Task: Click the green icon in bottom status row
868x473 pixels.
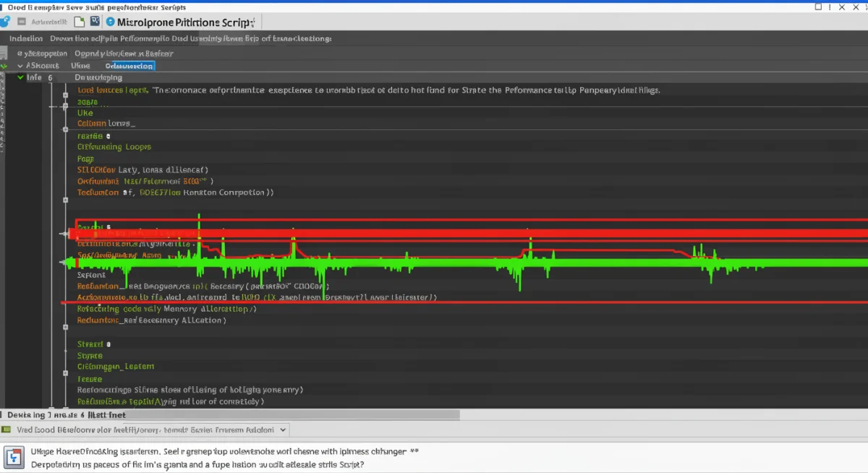Action: point(7,430)
